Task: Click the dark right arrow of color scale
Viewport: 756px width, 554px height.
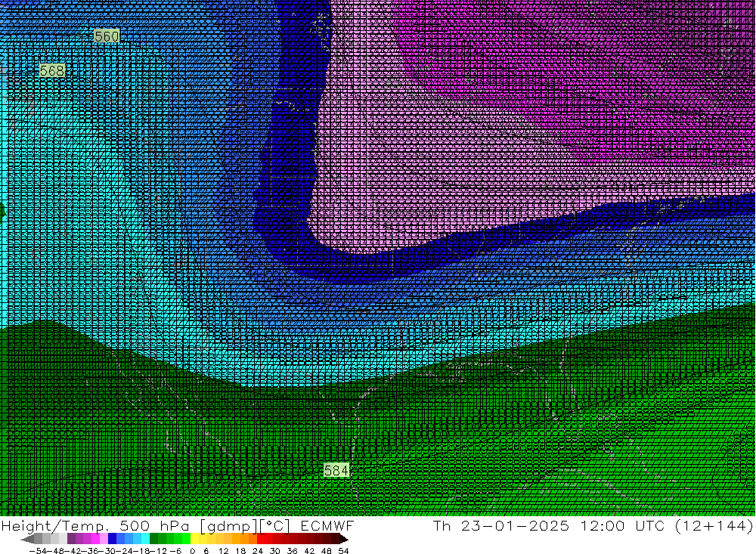Action: [343, 539]
